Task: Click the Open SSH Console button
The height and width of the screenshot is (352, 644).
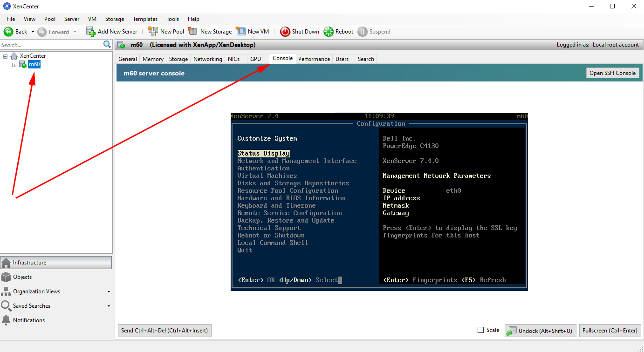Action: [x=612, y=73]
